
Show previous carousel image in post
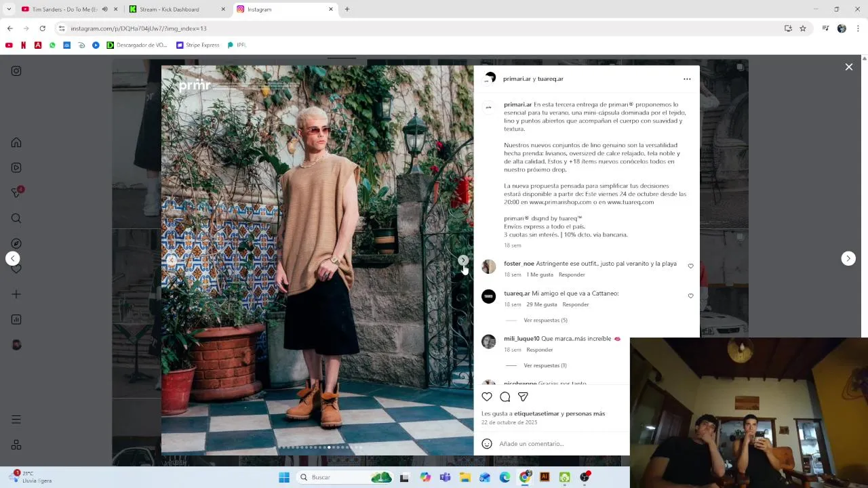[172, 260]
